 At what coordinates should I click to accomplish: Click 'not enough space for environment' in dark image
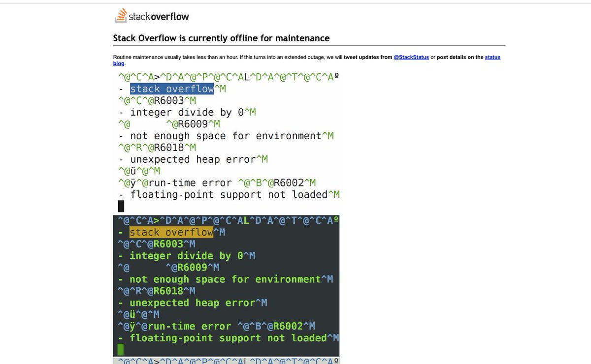click(225, 279)
